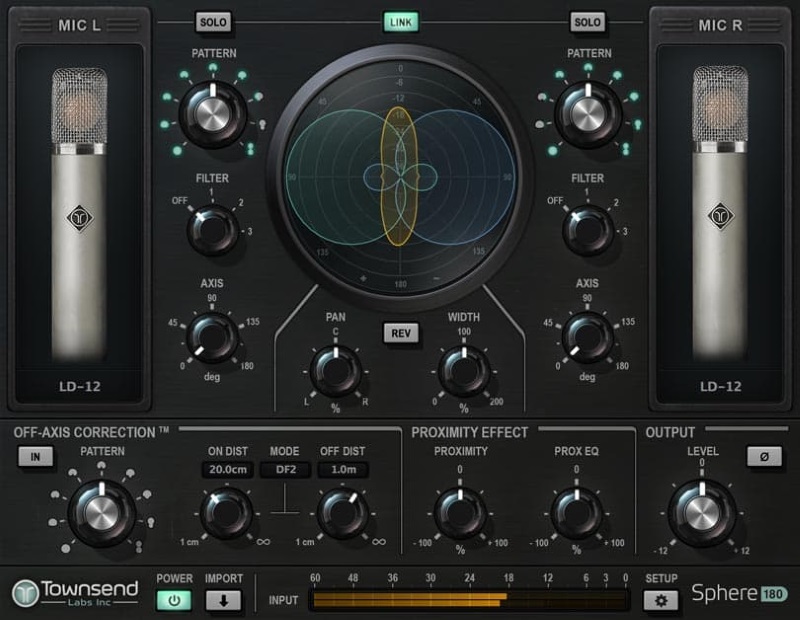800x620 pixels.
Task: Choose the omni icon in Off-Axis Correction pattern
Action: pos(66,549)
